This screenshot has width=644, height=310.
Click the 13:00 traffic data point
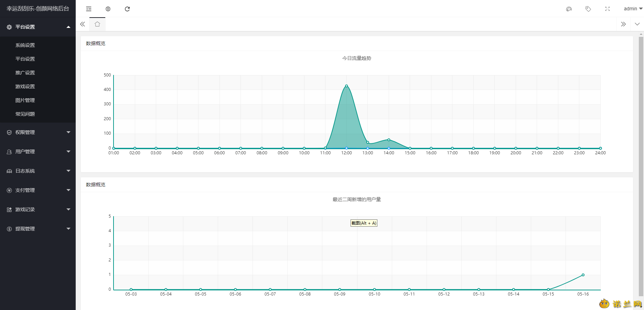[368, 142]
